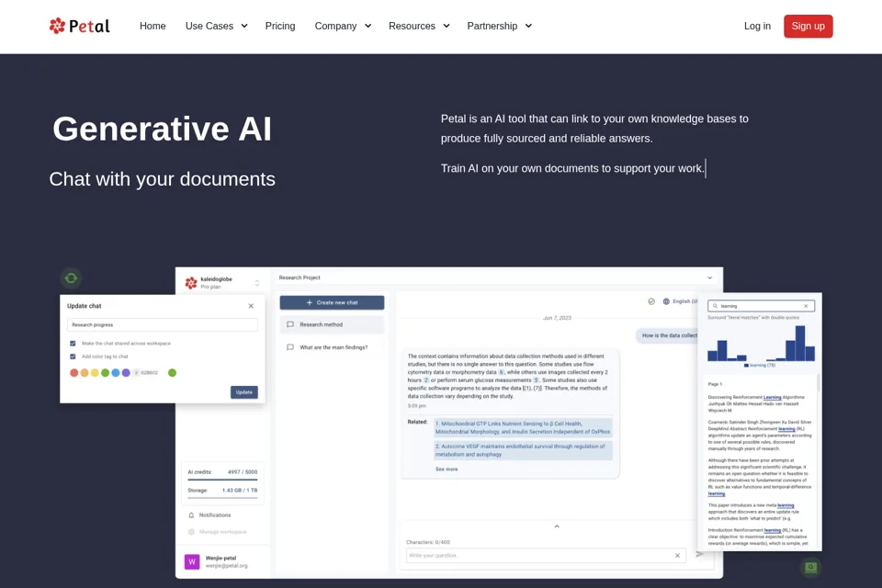Uncheck Add color tag to chat
The image size is (882, 588).
pos(73,356)
